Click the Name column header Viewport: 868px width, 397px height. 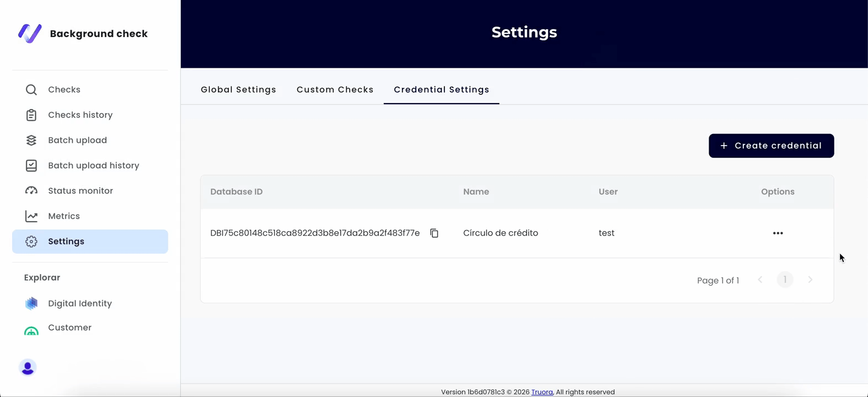coord(476,192)
